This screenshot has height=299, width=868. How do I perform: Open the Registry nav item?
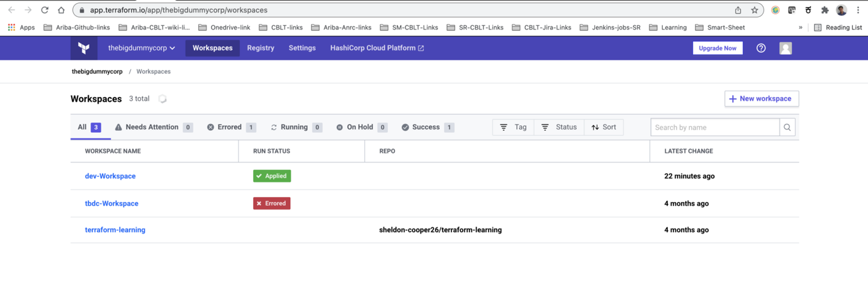coord(261,48)
